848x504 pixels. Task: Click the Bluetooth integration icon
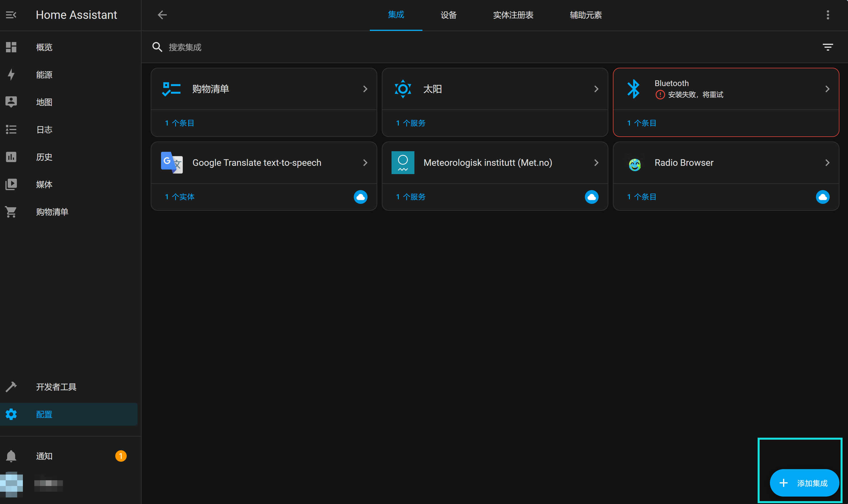[x=633, y=89]
